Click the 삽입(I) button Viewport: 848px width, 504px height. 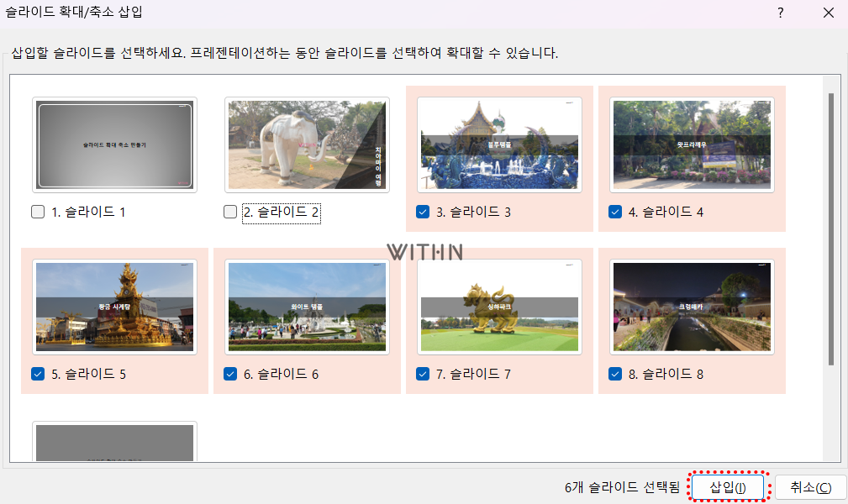(728, 487)
